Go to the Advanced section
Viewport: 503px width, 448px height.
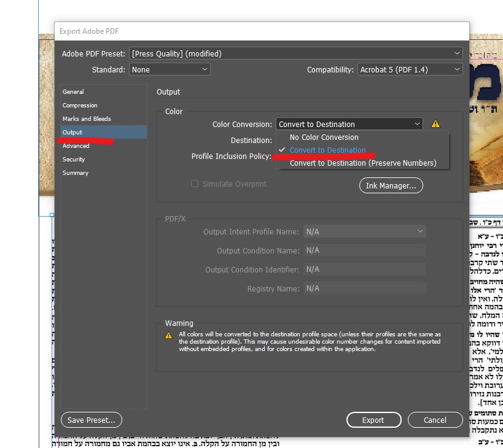pyautogui.click(x=104, y=146)
